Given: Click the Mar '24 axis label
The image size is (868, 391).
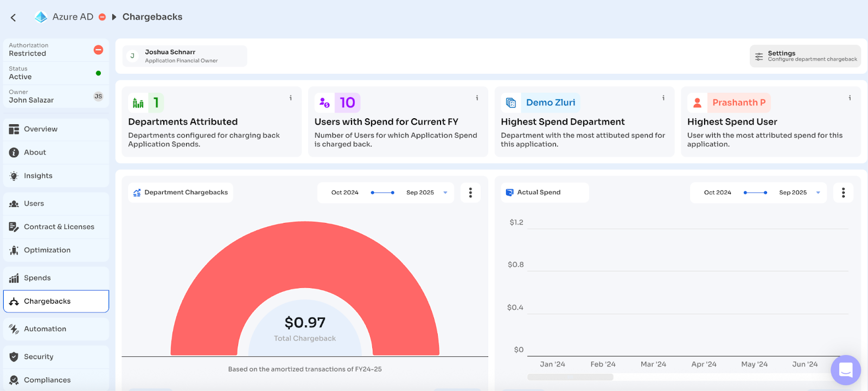Looking at the screenshot, I should (653, 364).
